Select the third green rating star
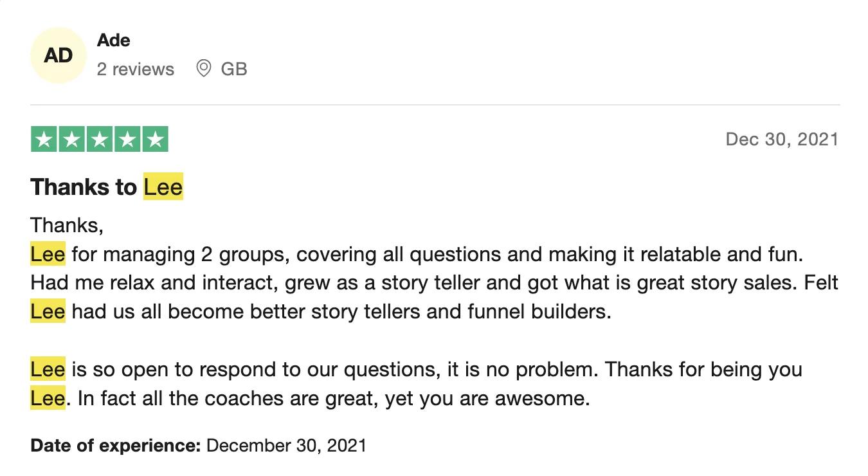 tap(99, 139)
